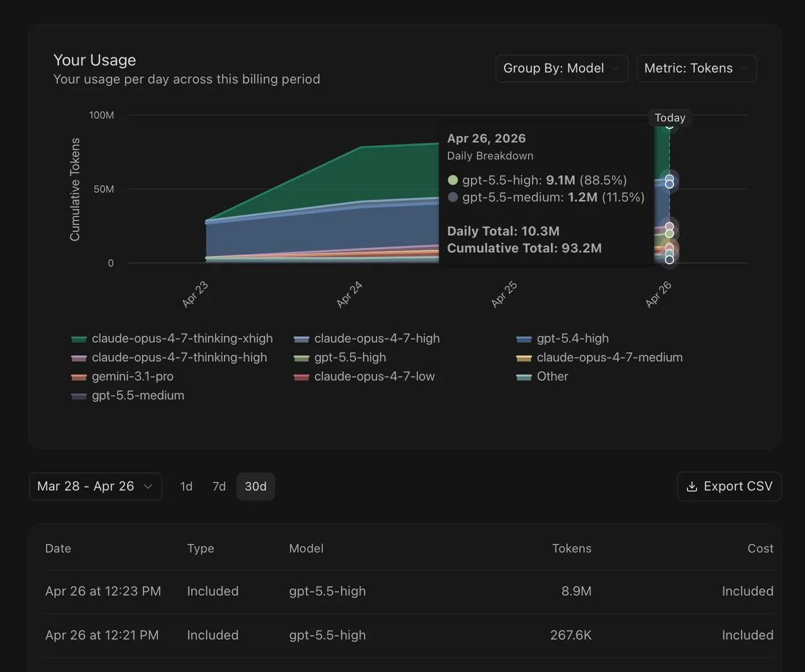Open the Group By: Model dropdown
805x672 pixels.
pos(562,69)
